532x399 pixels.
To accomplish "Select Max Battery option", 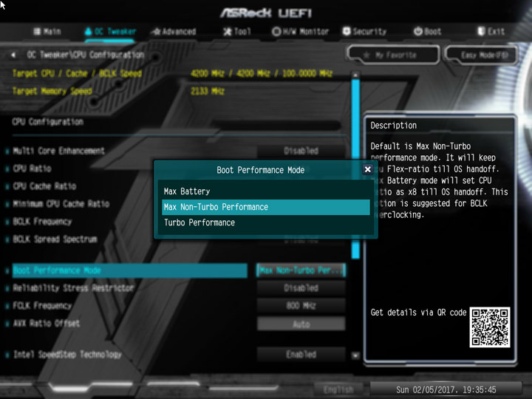I will point(266,191).
